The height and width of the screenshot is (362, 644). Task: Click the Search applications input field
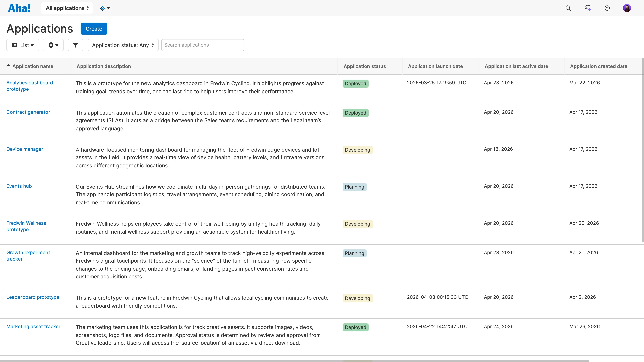(x=202, y=45)
